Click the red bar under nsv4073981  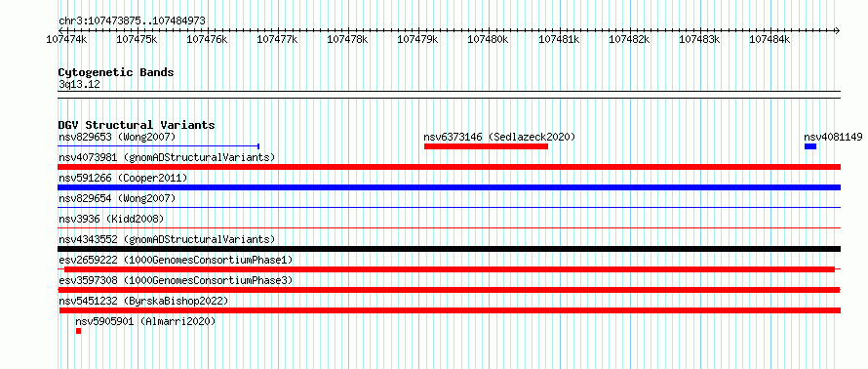[x=449, y=167]
